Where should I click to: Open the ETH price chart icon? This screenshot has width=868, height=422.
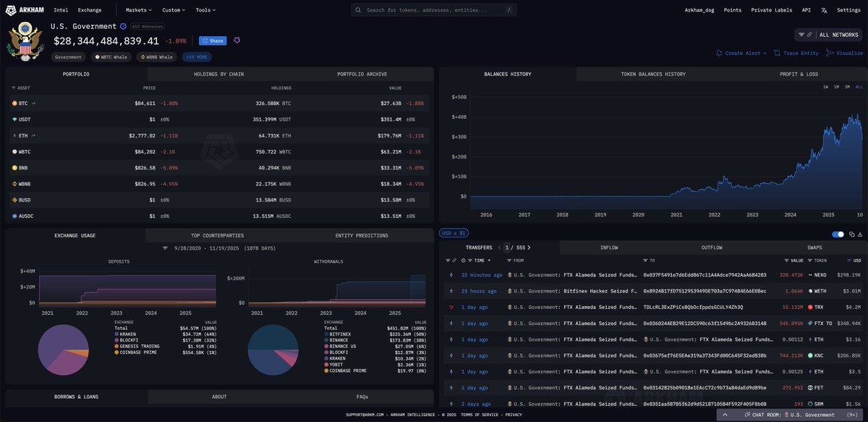tap(33, 135)
